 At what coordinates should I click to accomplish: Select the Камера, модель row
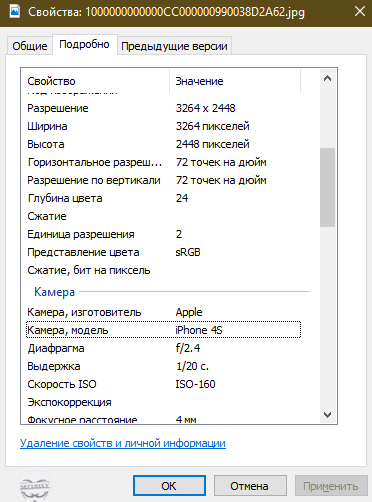(x=163, y=330)
